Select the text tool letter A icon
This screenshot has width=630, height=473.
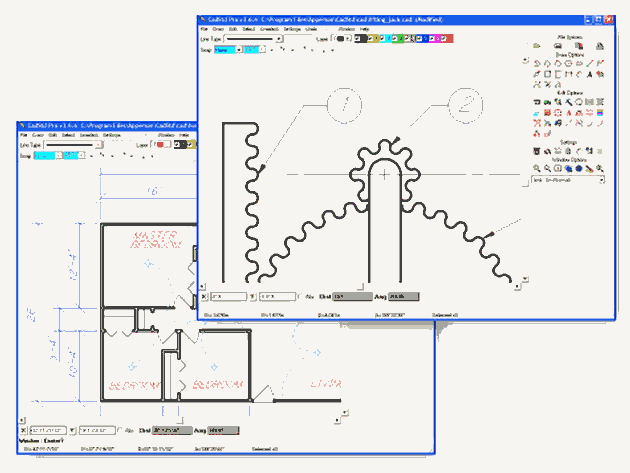(x=589, y=74)
